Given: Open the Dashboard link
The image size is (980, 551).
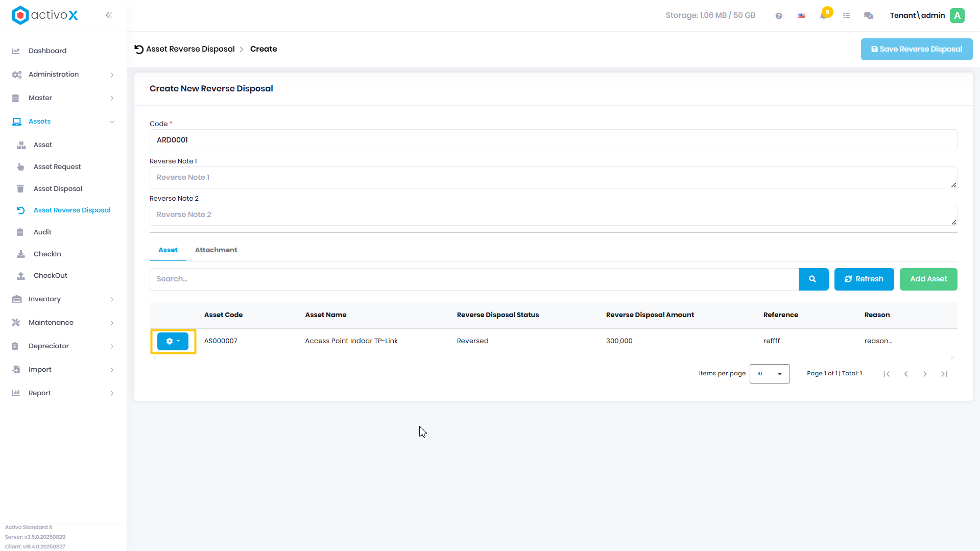Looking at the screenshot, I should pyautogui.click(x=47, y=51).
